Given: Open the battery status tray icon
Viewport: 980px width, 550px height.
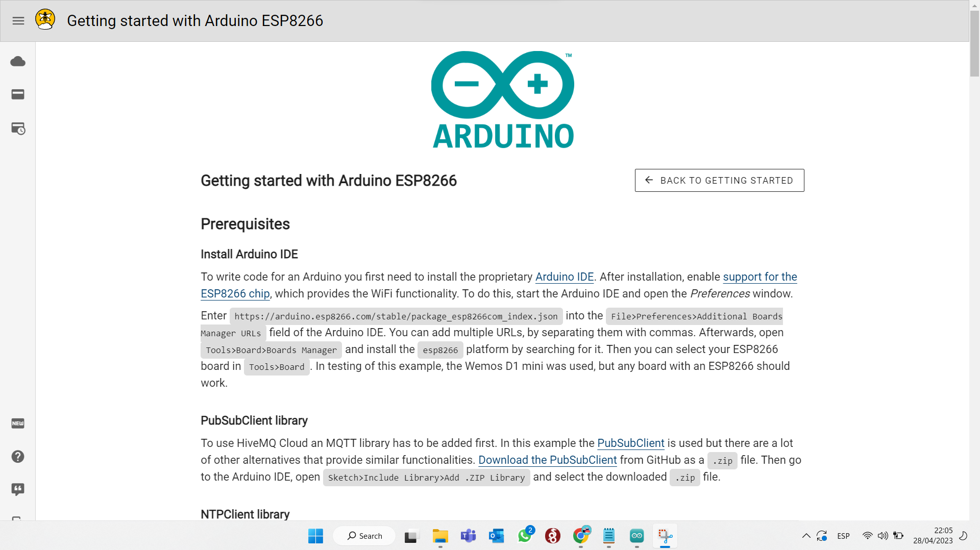Looking at the screenshot, I should pyautogui.click(x=899, y=536).
